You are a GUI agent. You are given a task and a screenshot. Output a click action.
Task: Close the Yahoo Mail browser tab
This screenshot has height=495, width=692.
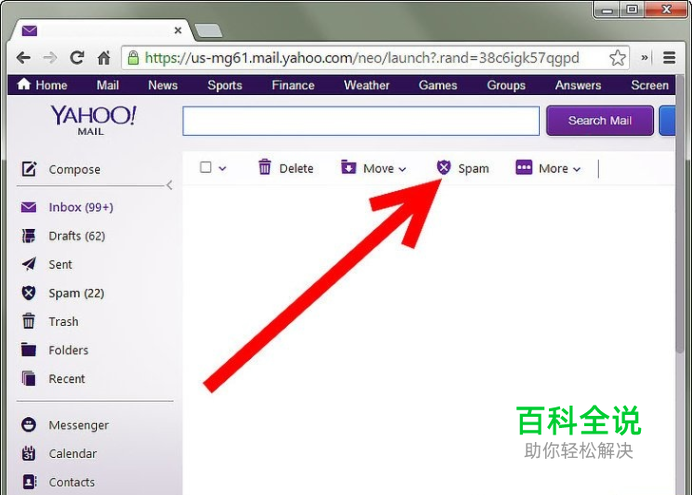[x=178, y=30]
